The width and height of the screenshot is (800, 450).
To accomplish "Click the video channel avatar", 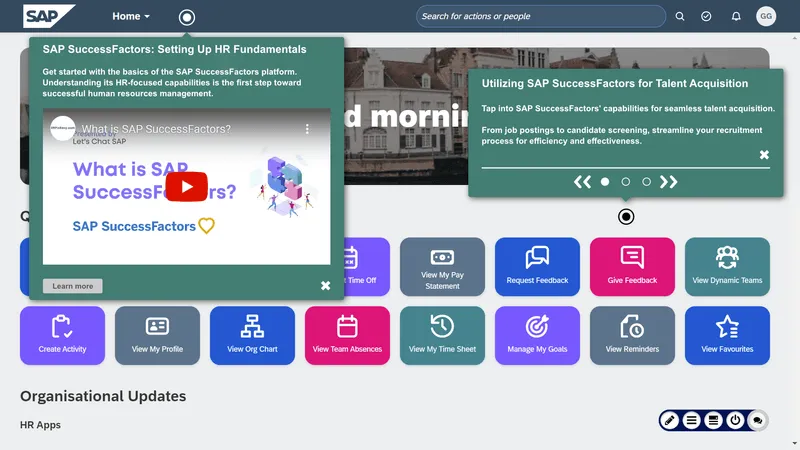I will click(63, 129).
